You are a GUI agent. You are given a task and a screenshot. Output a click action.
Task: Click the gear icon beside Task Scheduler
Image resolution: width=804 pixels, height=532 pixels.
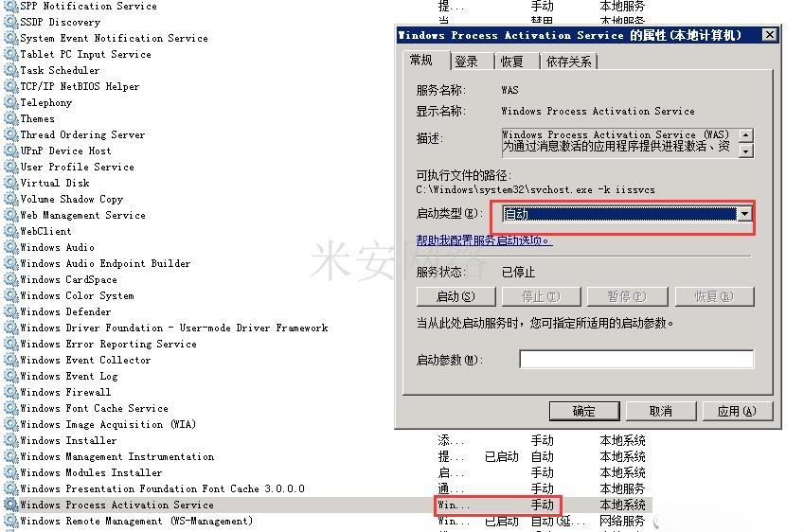10,71
